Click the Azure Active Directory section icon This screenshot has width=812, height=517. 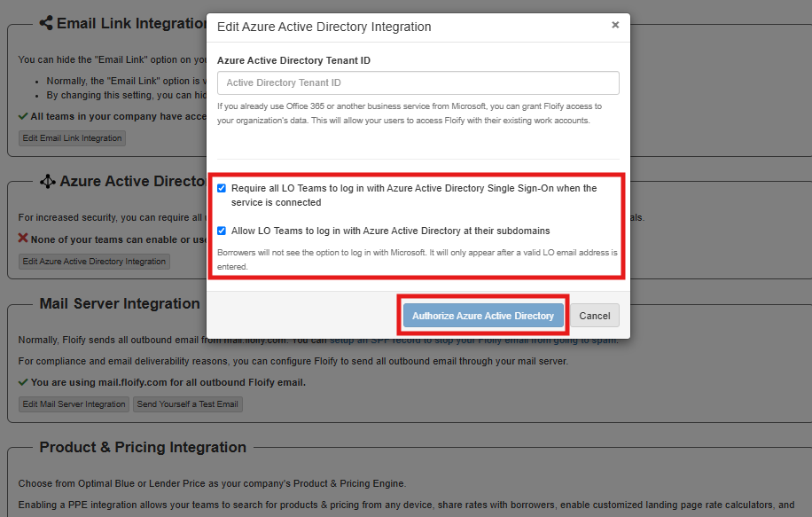point(48,182)
